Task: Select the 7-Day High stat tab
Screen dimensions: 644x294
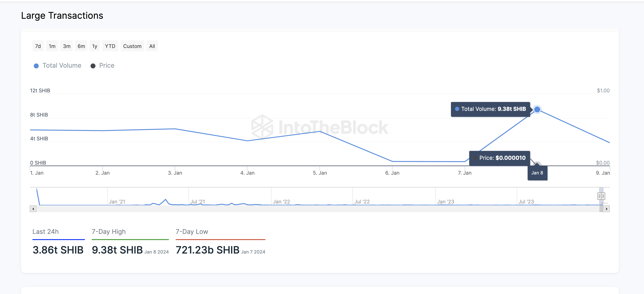Action: coord(108,232)
